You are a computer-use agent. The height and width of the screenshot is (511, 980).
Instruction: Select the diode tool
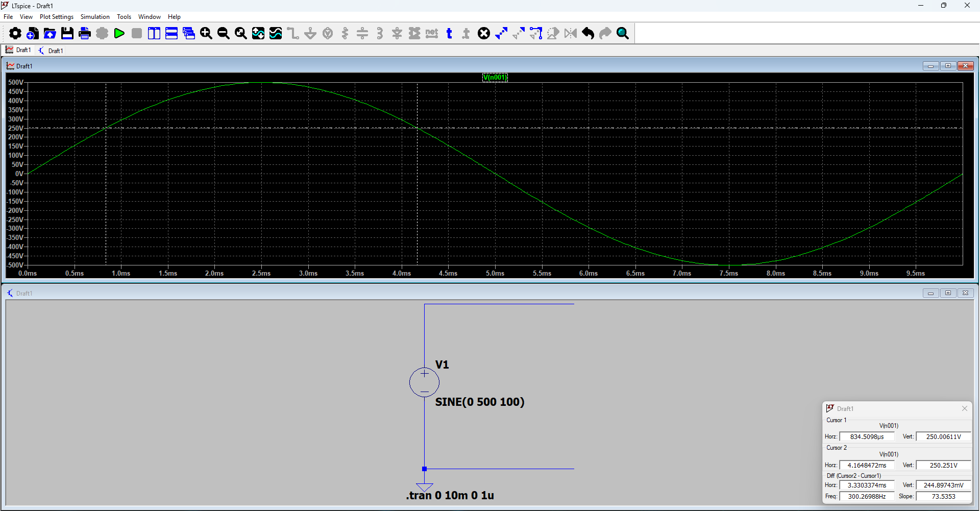[397, 34]
